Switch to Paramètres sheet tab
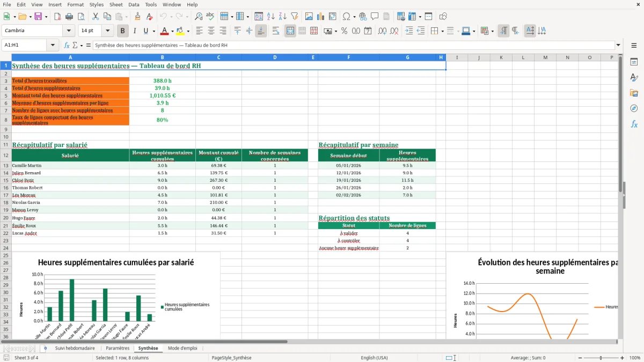Image resolution: width=644 pixels, height=362 pixels. [118, 348]
